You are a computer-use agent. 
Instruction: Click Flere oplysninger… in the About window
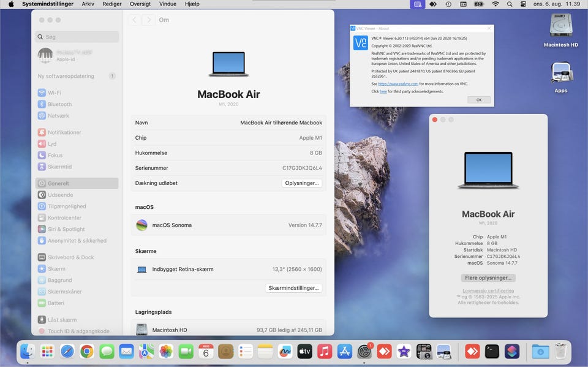(488, 278)
